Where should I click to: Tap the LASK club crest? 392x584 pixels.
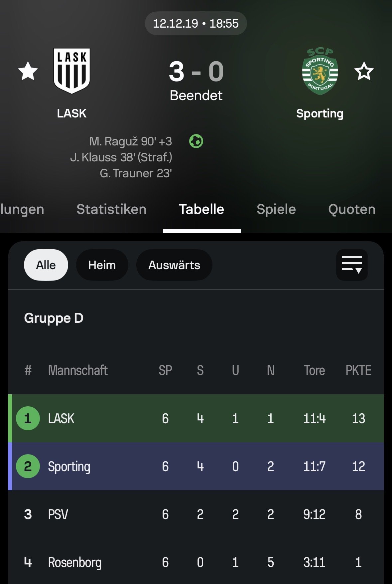coord(72,71)
